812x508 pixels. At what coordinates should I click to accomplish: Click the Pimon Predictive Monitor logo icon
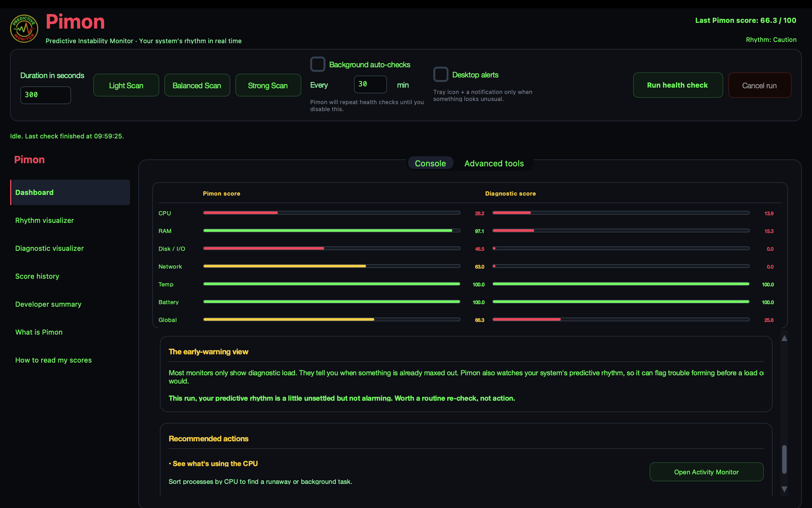pos(24,29)
